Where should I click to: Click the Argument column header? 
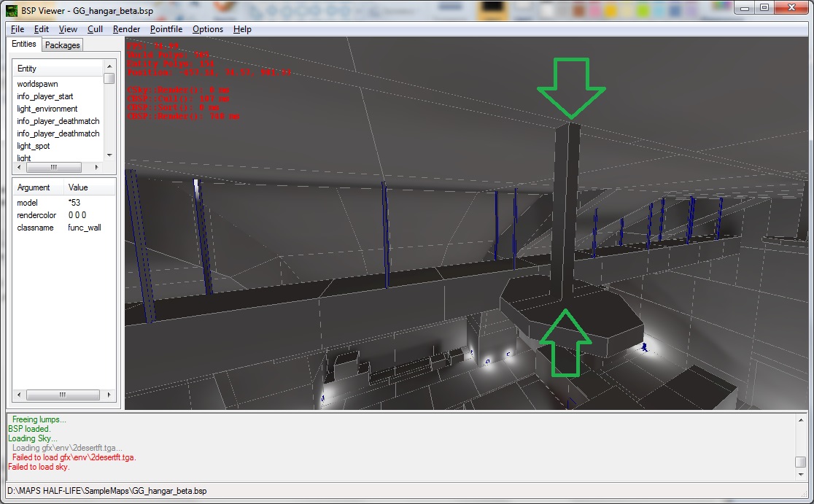34,187
